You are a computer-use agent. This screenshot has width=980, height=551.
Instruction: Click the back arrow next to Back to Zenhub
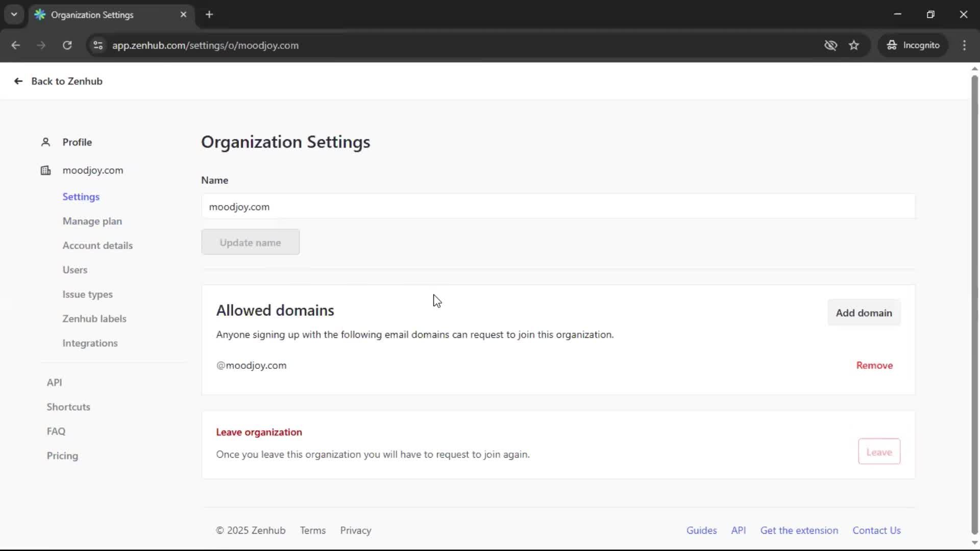point(18,81)
